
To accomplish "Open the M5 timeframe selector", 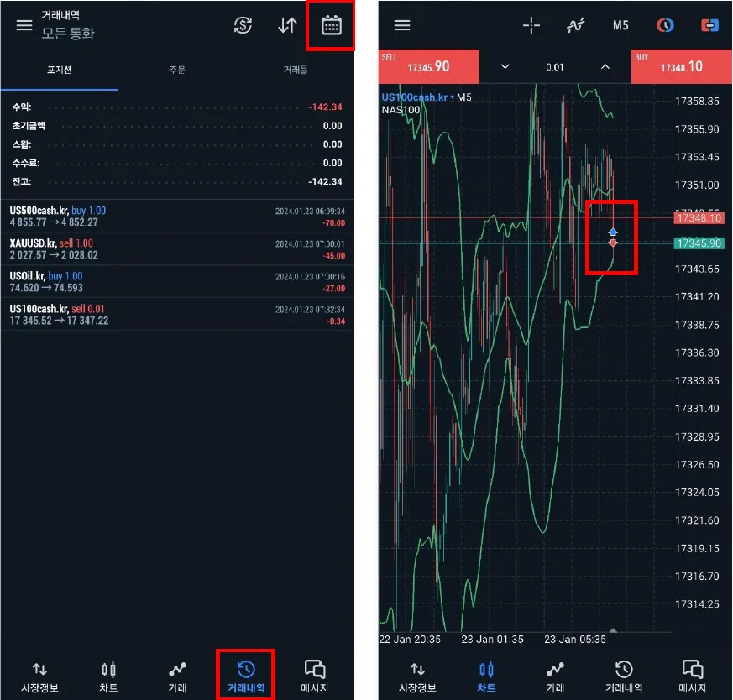I will point(620,25).
